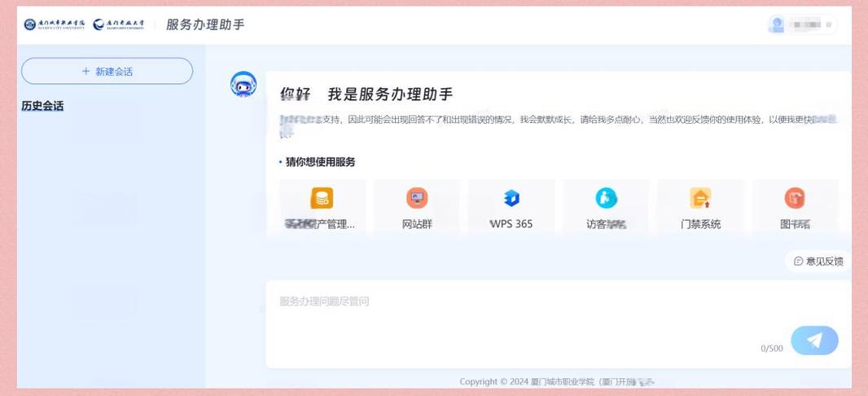Open the asset management service icon
Screen dimensions: 868x396
click(x=322, y=198)
